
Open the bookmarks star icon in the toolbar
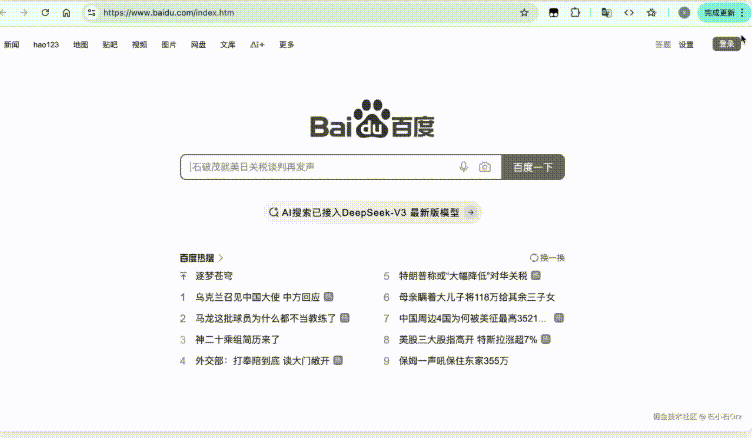[x=651, y=12]
